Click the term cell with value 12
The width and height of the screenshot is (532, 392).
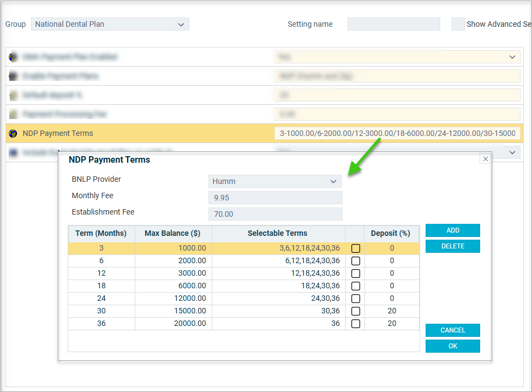tap(101, 273)
